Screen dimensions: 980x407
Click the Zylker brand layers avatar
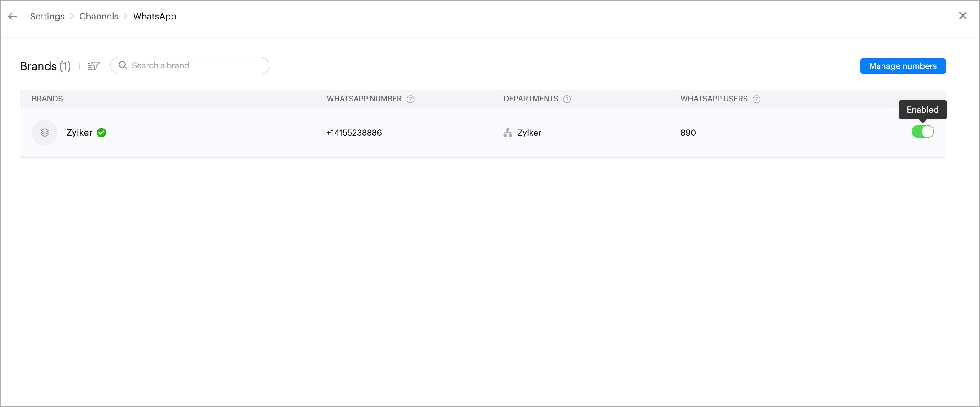pyautogui.click(x=45, y=132)
